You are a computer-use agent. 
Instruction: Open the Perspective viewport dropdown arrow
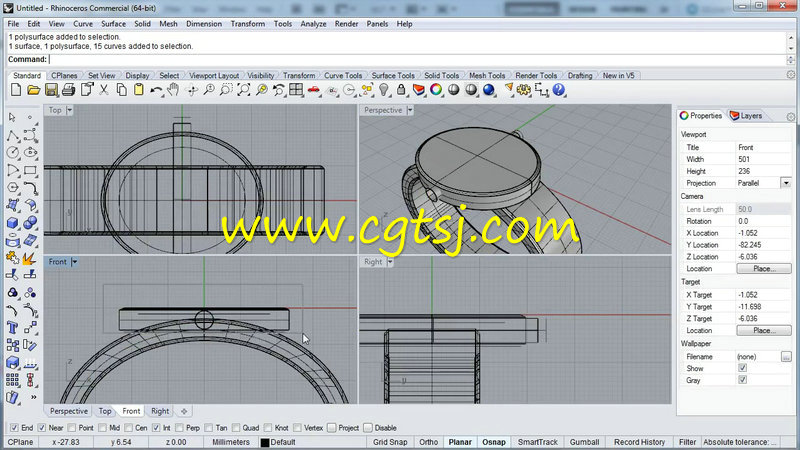coord(410,110)
